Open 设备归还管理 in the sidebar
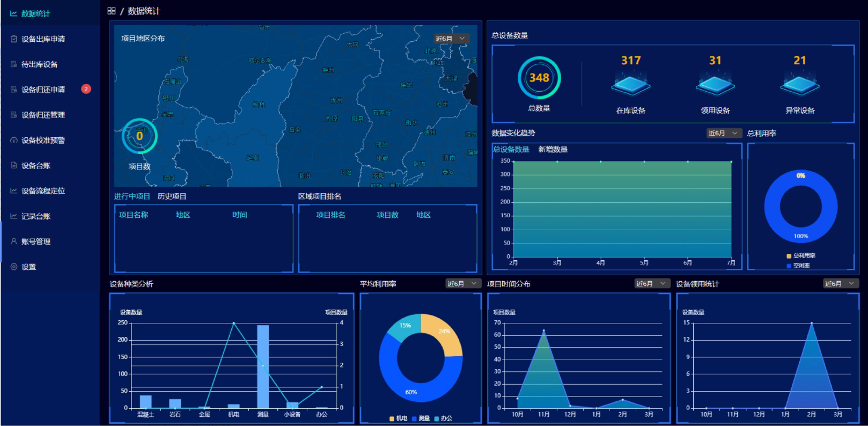The height and width of the screenshot is (426, 868). 43,115
